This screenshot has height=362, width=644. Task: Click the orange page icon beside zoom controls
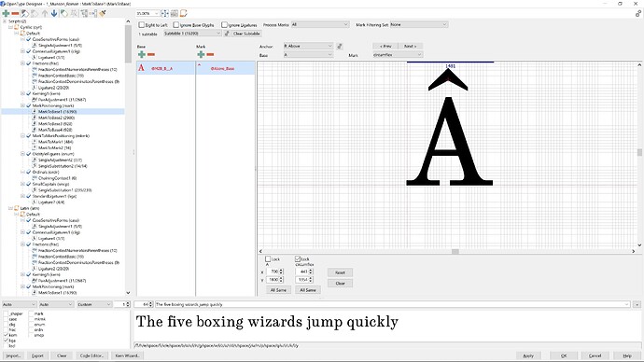(x=184, y=14)
